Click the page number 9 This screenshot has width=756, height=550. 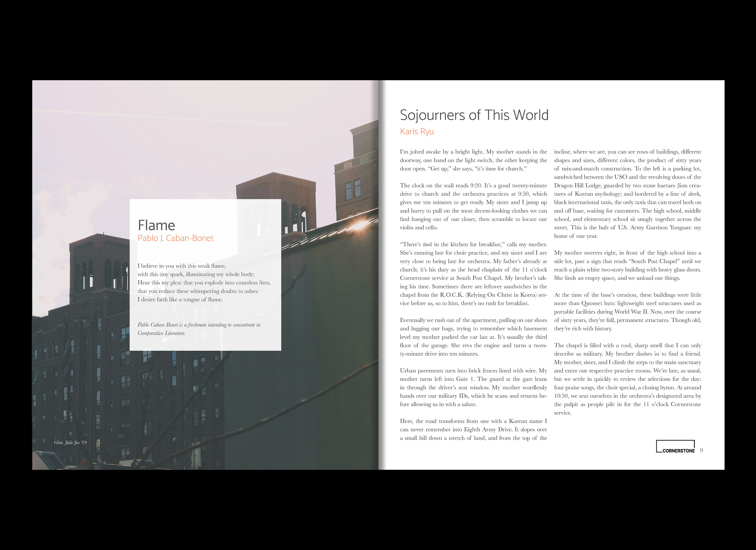pyautogui.click(x=701, y=450)
